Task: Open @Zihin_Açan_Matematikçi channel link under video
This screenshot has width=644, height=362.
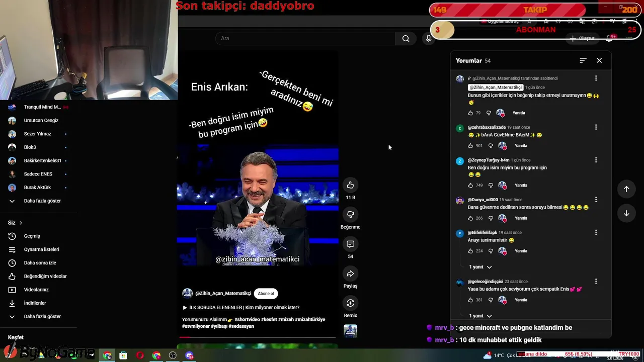Action: pos(223,294)
